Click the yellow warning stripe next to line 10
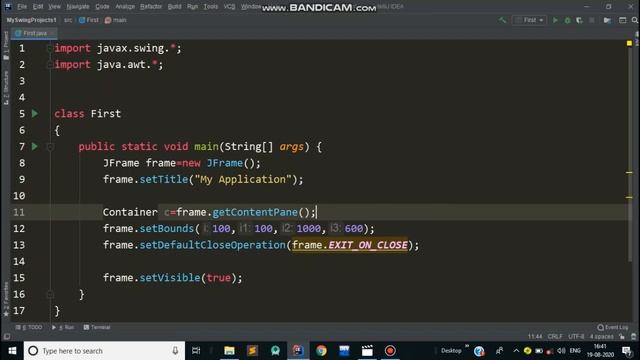Image resolution: width=640 pixels, height=360 pixels. click(629, 197)
